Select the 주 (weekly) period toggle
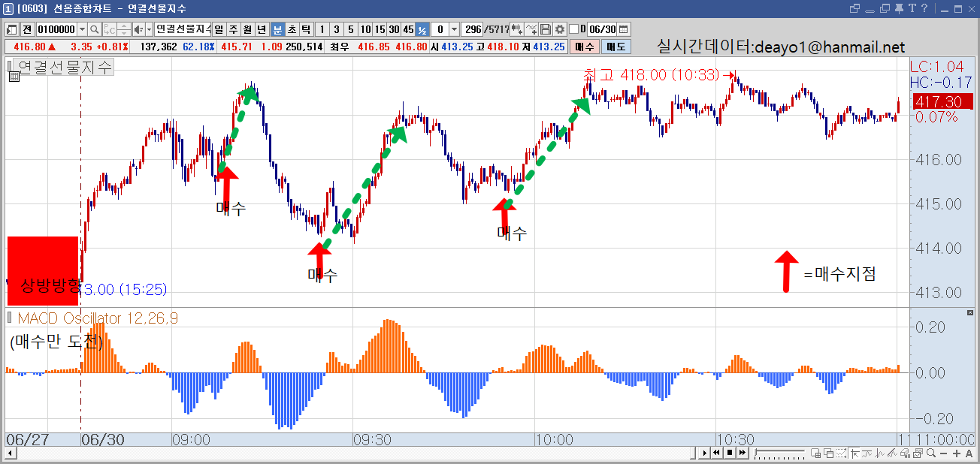The height and width of the screenshot is (464, 980). (234, 29)
